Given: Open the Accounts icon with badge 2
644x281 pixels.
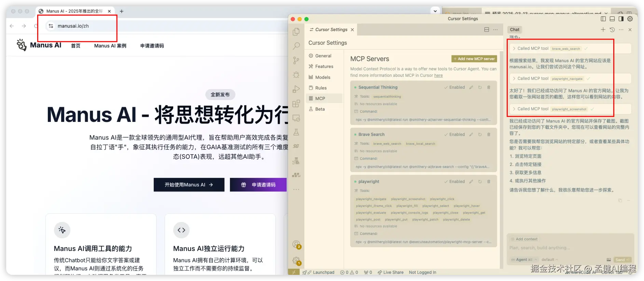Looking at the screenshot, I should (296, 244).
